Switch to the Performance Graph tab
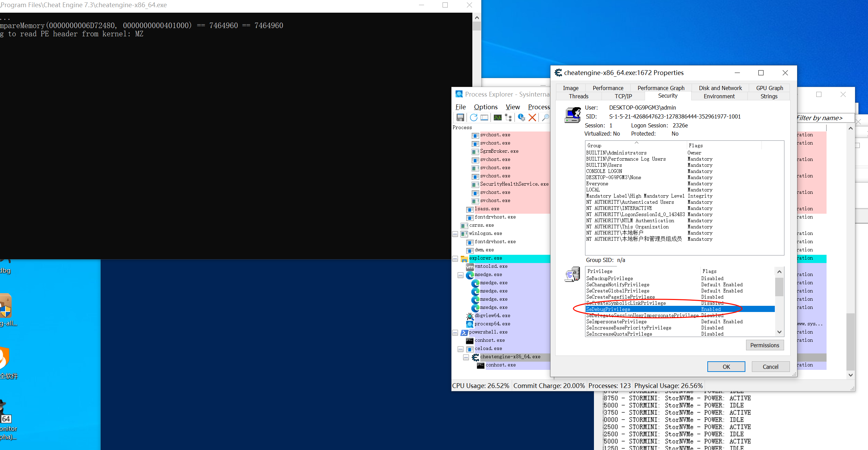 (x=661, y=88)
